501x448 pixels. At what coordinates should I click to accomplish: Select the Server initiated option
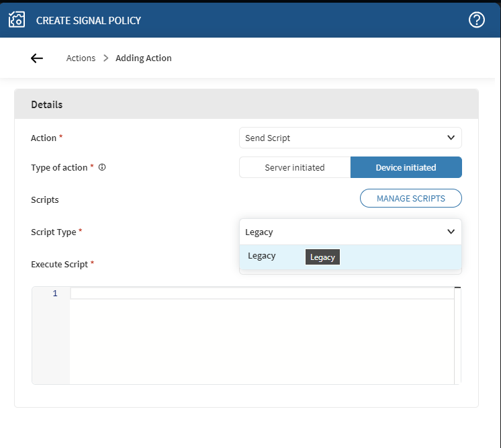[295, 167]
